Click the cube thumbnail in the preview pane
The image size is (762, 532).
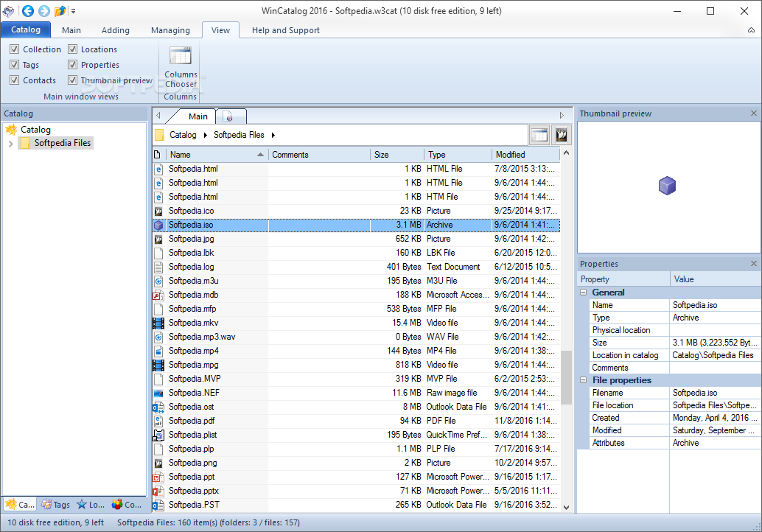point(667,186)
